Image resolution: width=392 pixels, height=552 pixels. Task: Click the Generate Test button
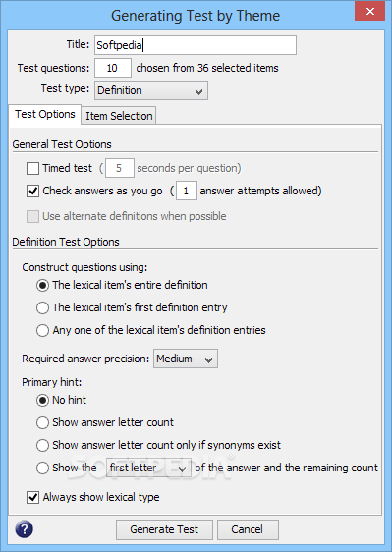tap(164, 529)
